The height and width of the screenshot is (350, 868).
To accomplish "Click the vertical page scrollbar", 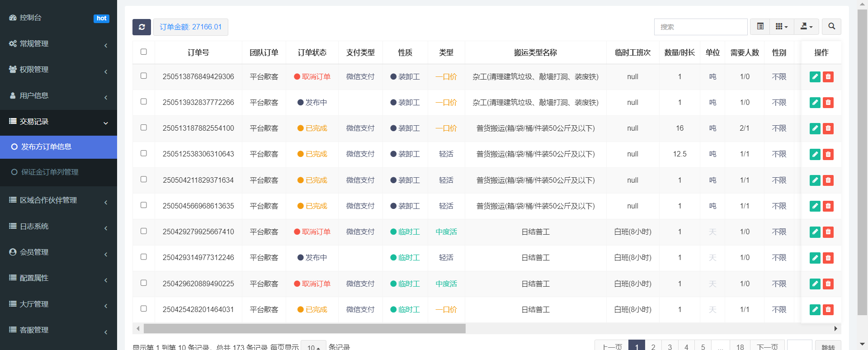I will click(863, 163).
